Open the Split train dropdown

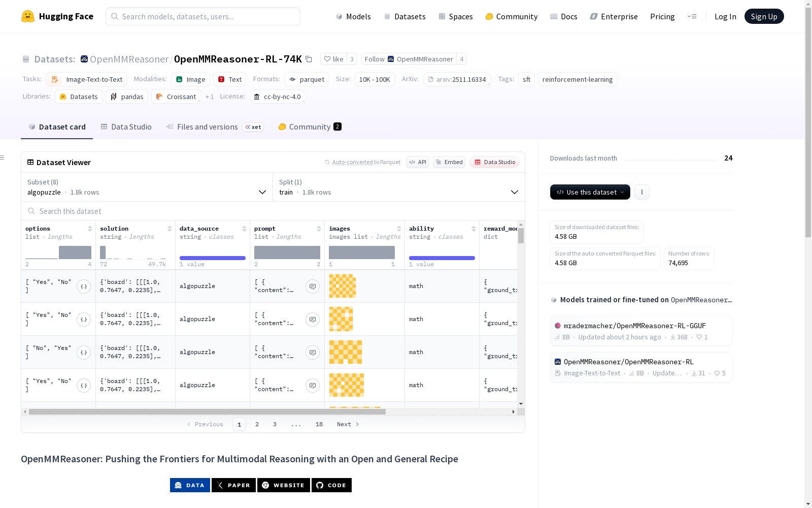399,187
